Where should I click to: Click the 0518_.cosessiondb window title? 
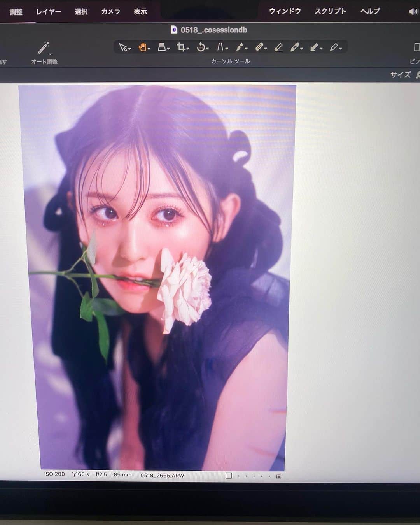click(214, 30)
